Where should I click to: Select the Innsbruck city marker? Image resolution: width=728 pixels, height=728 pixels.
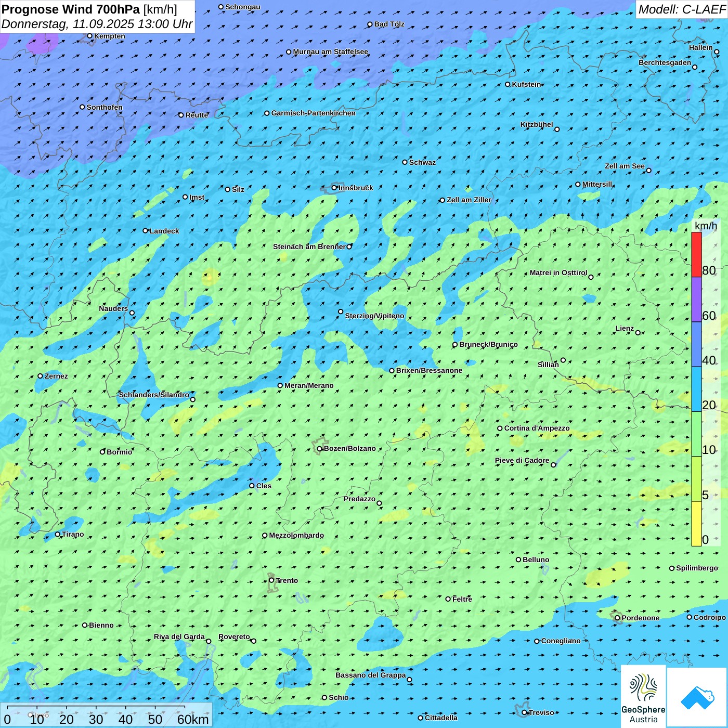[334, 188]
